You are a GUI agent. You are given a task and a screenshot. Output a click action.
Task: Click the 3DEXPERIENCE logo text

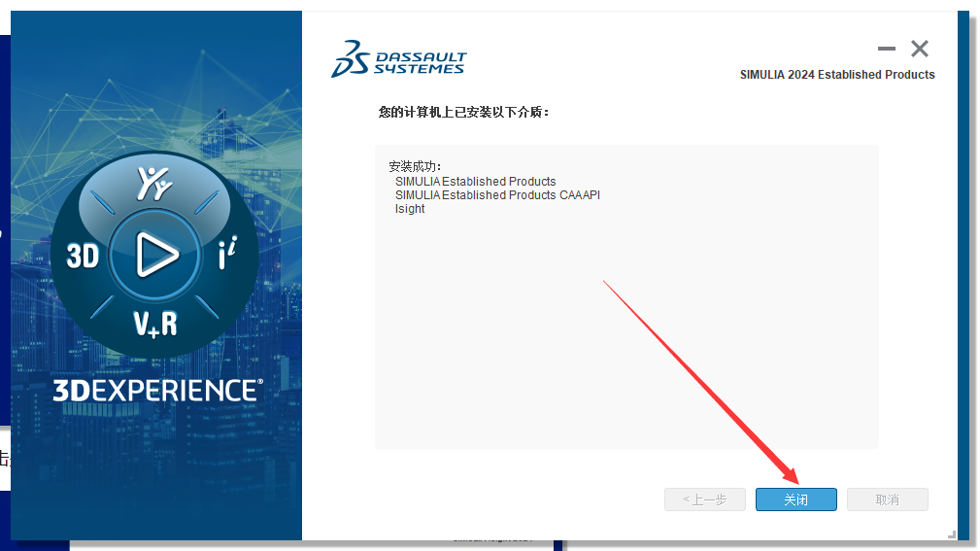(157, 391)
